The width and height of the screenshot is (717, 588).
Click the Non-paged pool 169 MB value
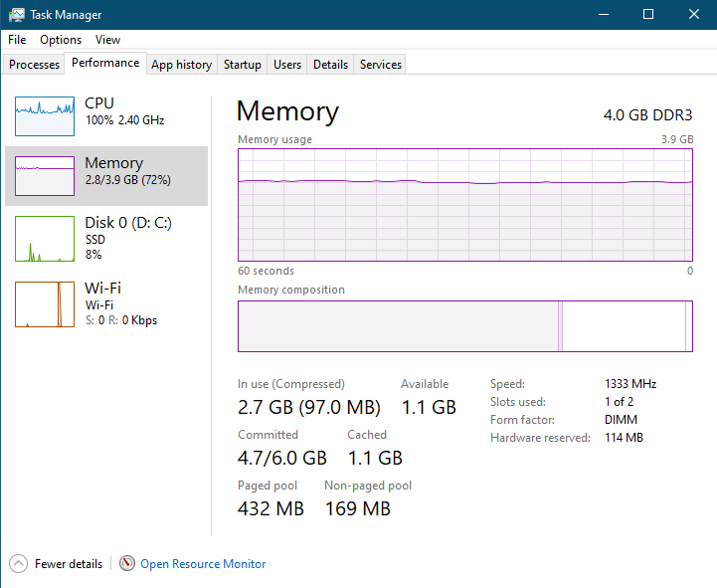(358, 508)
